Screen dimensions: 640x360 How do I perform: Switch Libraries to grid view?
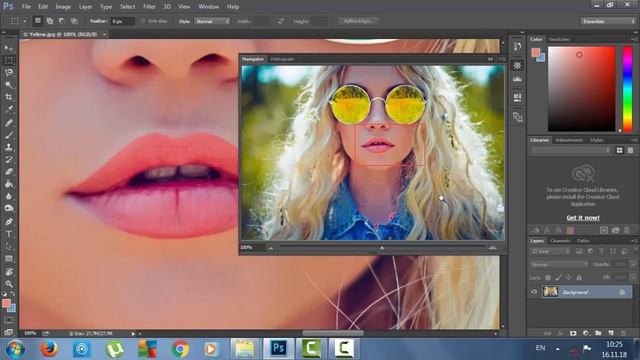point(620,150)
